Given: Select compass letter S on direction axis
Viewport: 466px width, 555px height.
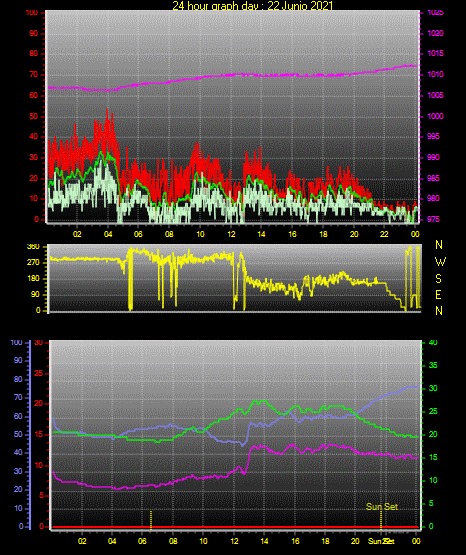Looking at the screenshot, I should pos(438,279).
